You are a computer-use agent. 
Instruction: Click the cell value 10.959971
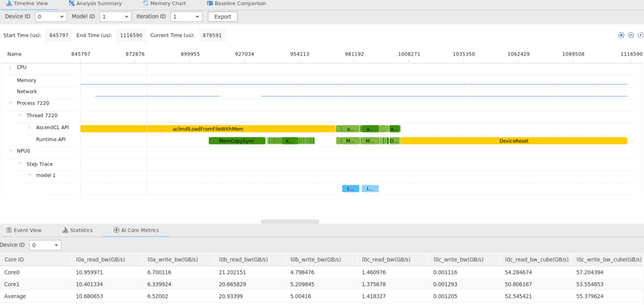tap(89, 272)
